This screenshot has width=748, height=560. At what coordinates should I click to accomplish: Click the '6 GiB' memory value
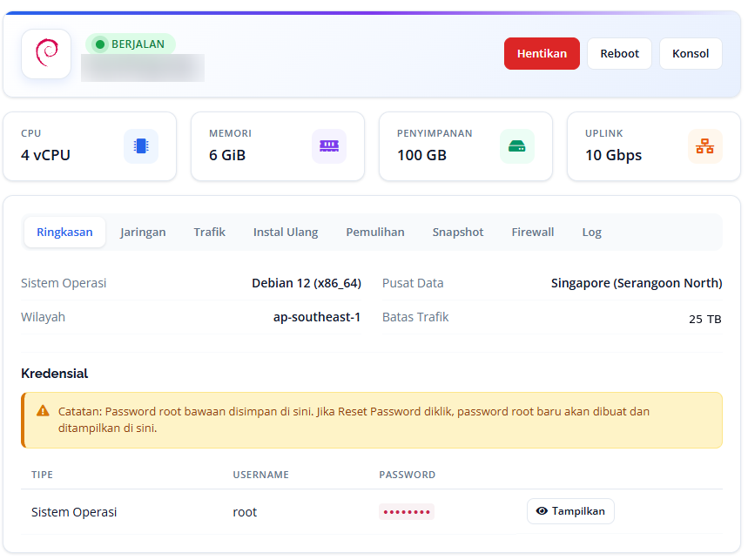click(x=227, y=155)
